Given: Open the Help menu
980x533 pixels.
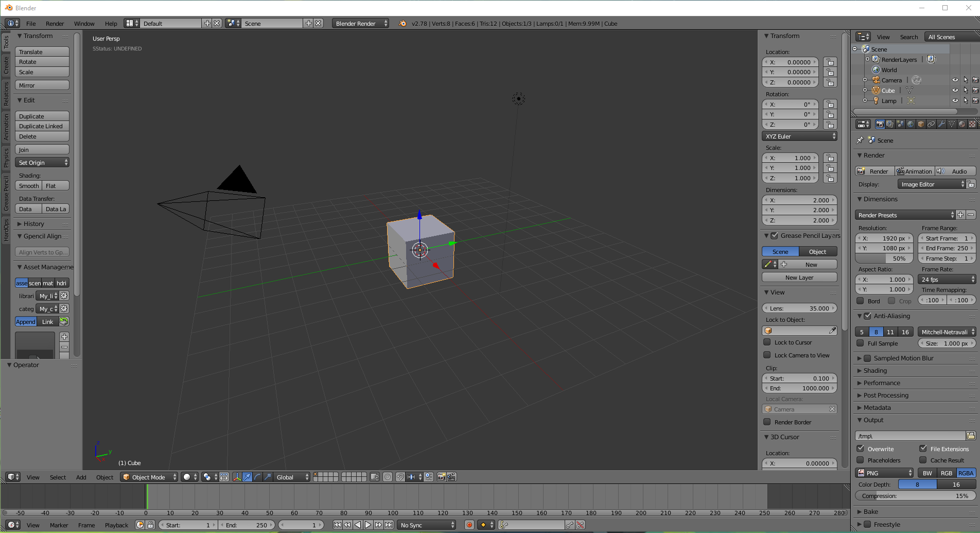Looking at the screenshot, I should (x=111, y=23).
